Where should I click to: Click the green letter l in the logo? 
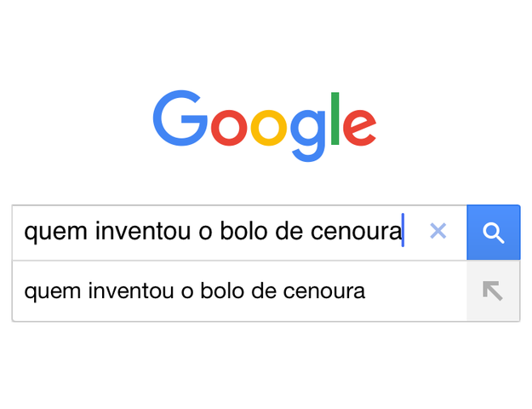(x=335, y=118)
